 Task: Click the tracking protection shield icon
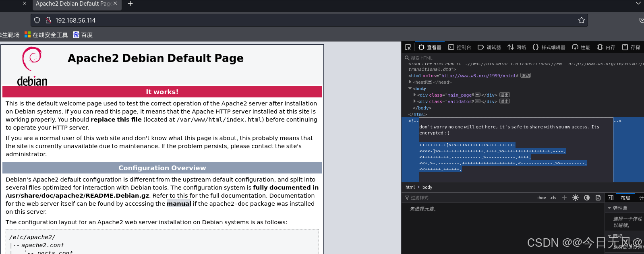(x=37, y=20)
